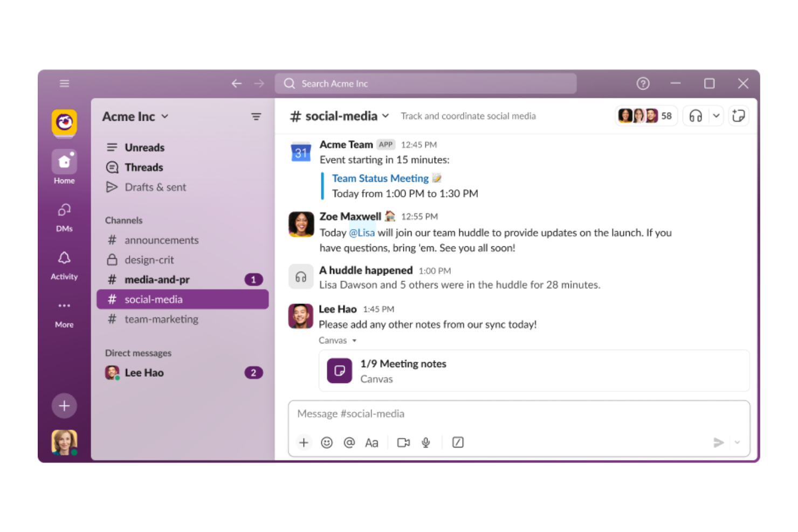Insert a canvas using the slash icon
This screenshot has width=798, height=532.
coord(457,442)
